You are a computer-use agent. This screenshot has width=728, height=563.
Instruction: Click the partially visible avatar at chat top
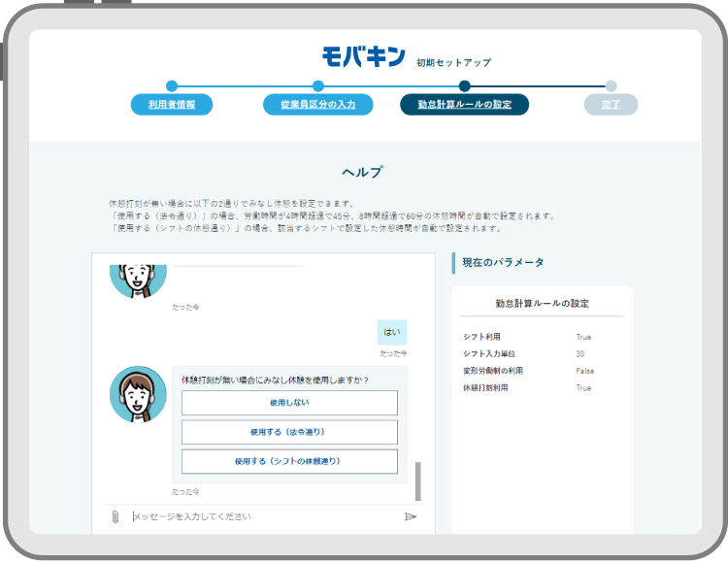pyautogui.click(x=138, y=281)
